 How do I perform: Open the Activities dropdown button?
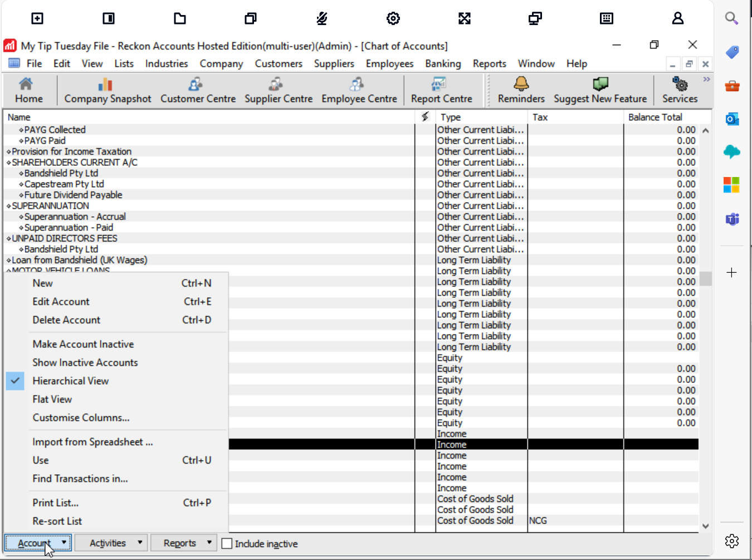111,543
